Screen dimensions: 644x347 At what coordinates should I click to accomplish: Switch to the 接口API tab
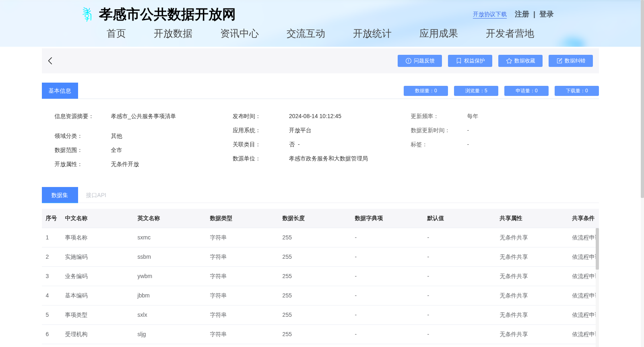[96, 195]
